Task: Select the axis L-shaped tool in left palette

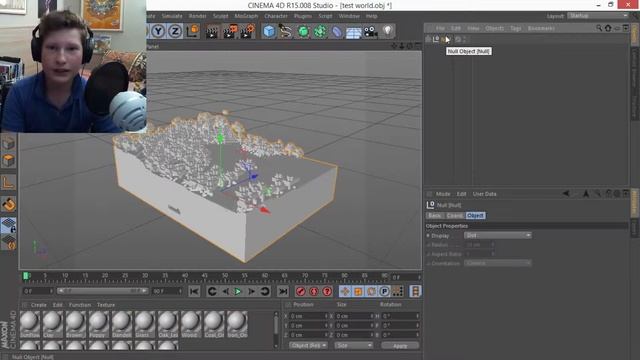Action: click(8, 182)
